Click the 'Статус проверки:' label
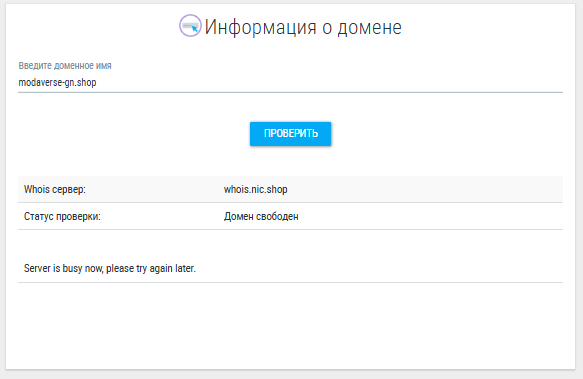583x379 pixels. click(x=62, y=216)
